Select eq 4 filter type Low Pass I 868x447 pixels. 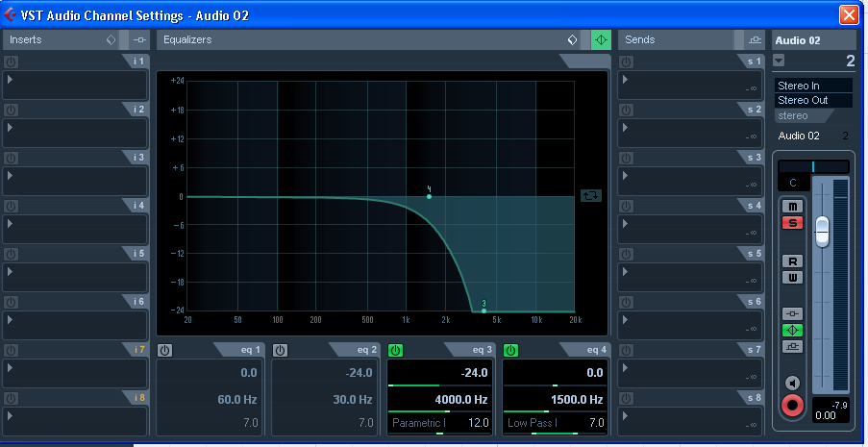(532, 423)
